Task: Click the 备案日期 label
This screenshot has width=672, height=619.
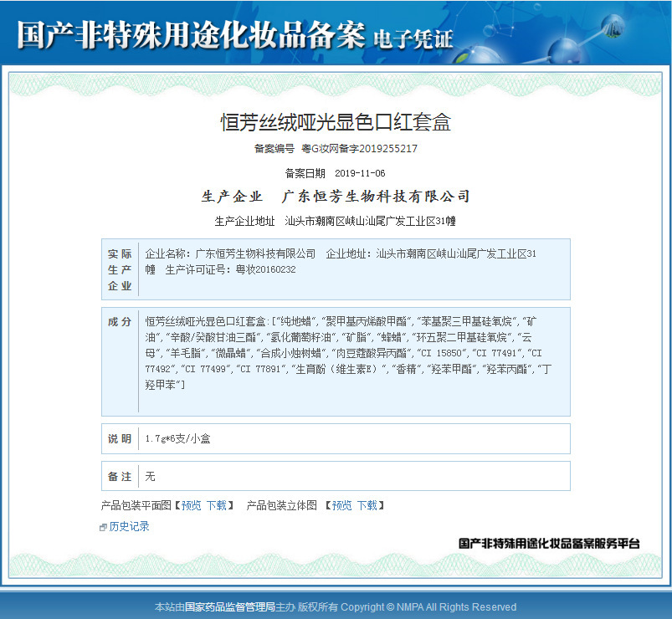Action: (305, 173)
